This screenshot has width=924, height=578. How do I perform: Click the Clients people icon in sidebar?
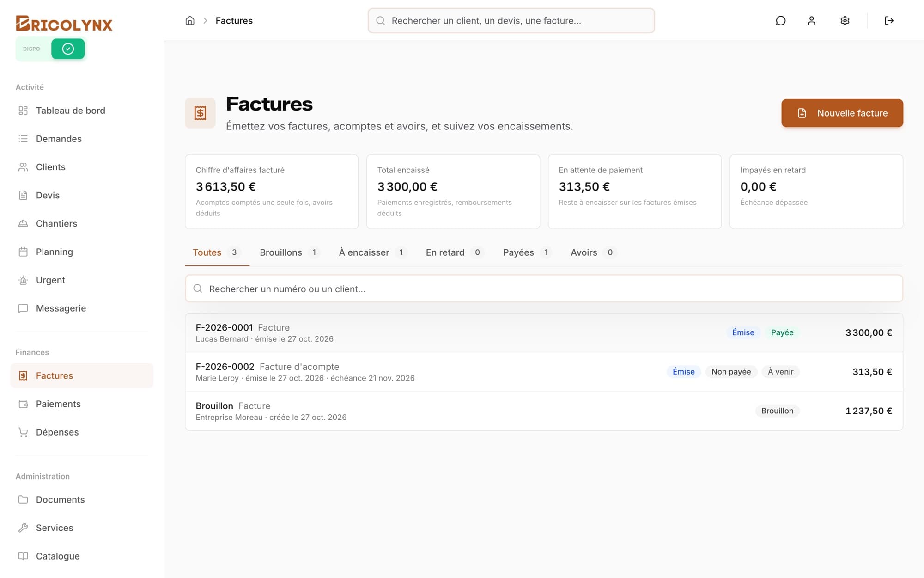pos(23,167)
